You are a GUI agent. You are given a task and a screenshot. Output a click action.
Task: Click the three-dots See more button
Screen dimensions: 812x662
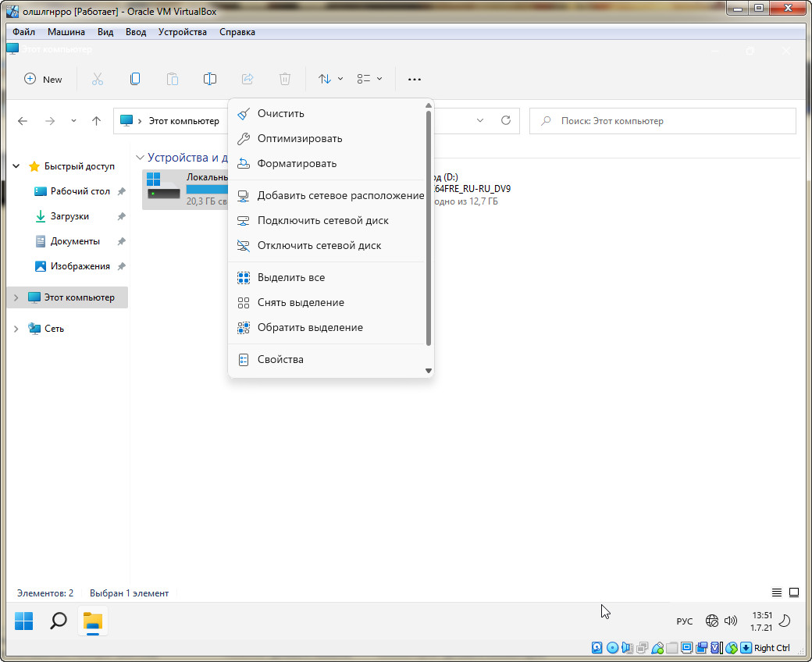coord(415,79)
